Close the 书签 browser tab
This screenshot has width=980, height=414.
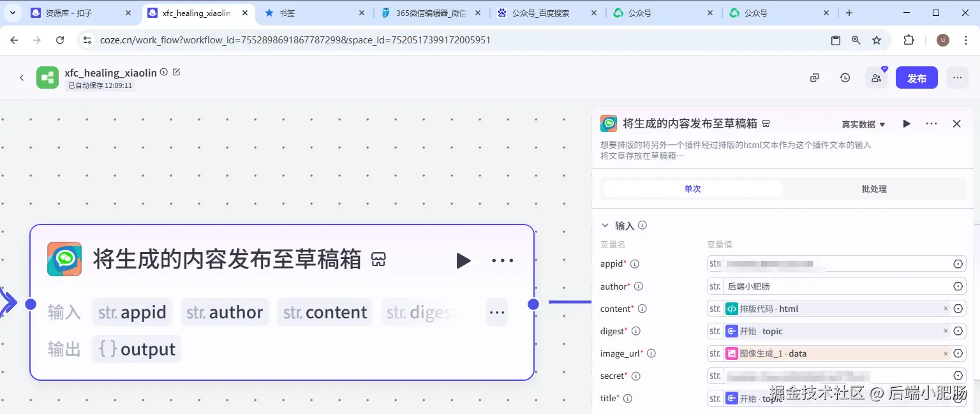pyautogui.click(x=362, y=13)
